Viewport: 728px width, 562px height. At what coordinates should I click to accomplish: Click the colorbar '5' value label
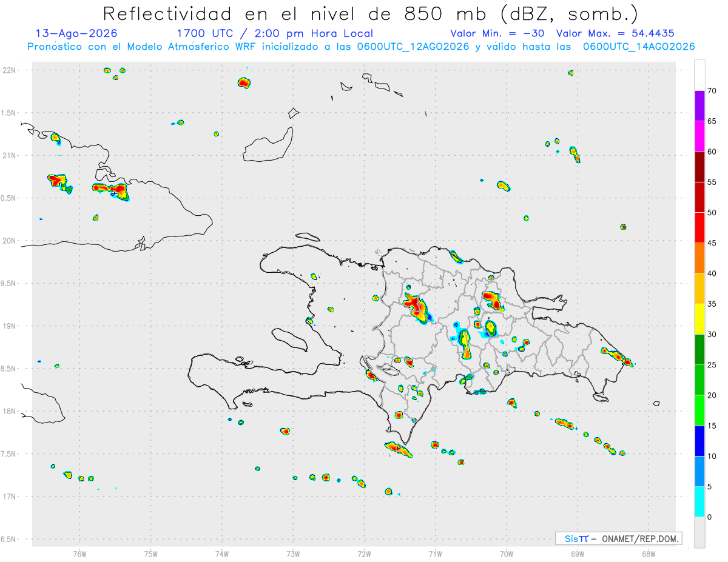click(710, 487)
